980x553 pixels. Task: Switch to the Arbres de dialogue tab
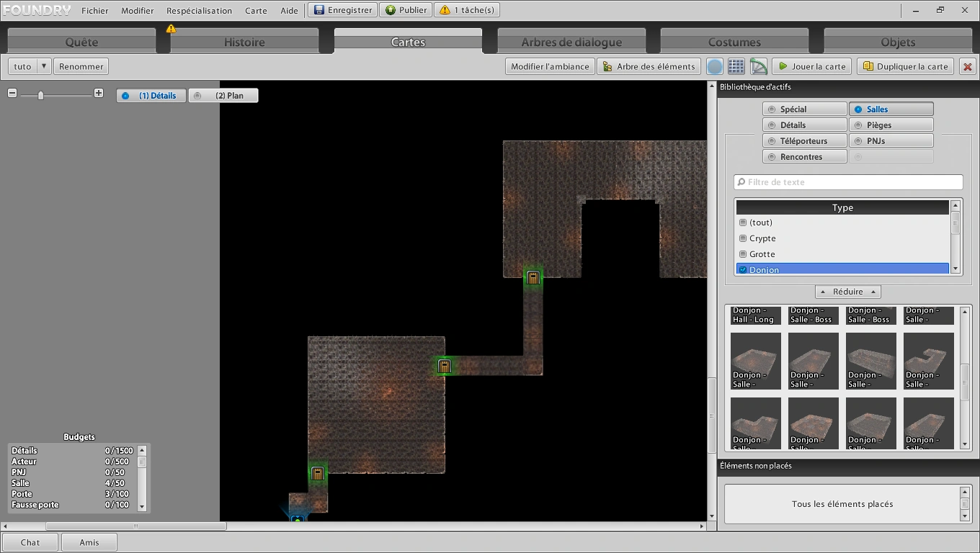(x=571, y=42)
